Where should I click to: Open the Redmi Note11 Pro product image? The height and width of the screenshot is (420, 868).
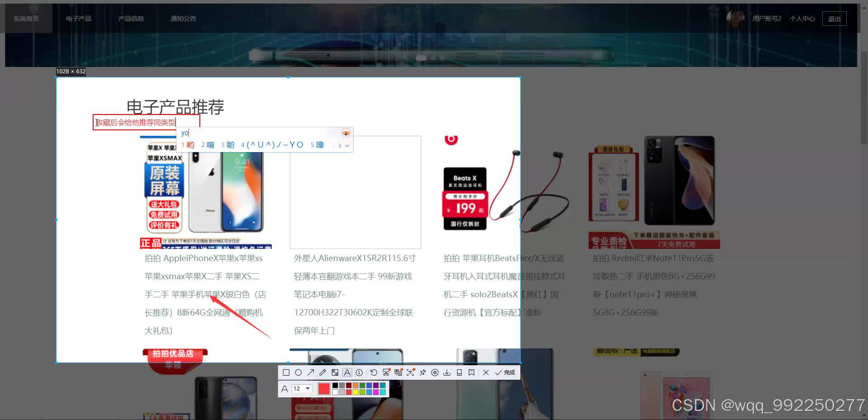click(655, 192)
